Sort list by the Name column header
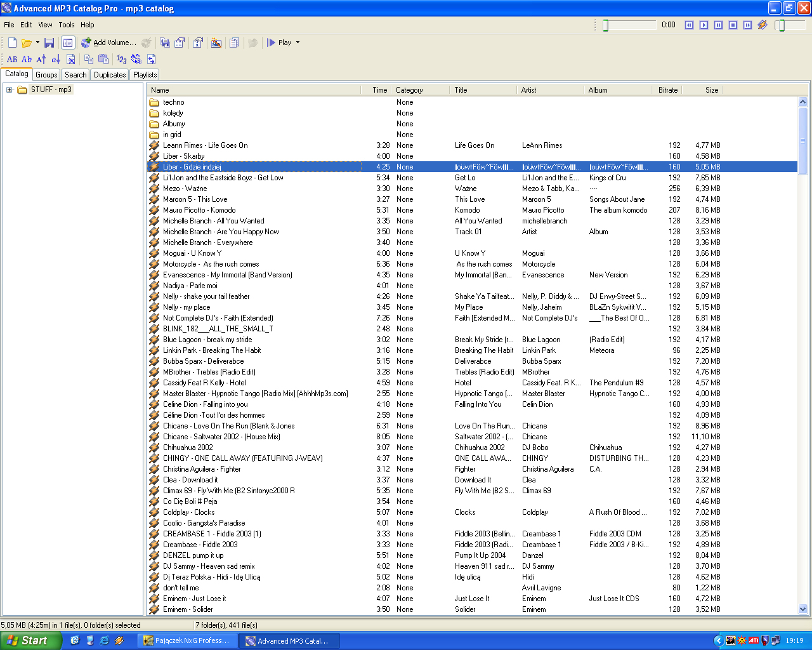Image resolution: width=812 pixels, height=650 pixels. (x=254, y=90)
